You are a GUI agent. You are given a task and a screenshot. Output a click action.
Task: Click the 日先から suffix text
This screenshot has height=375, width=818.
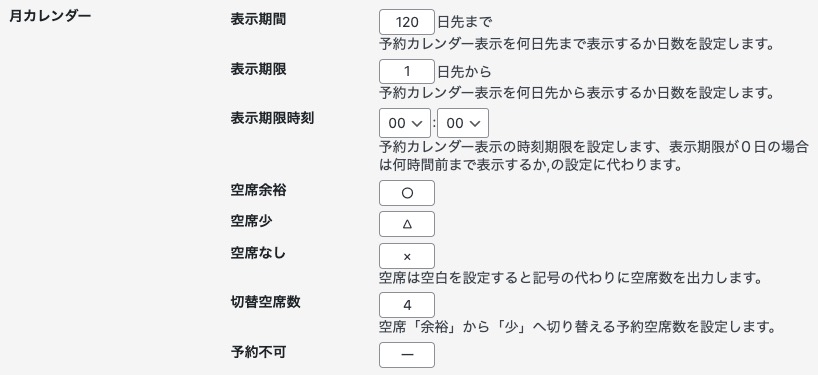[x=464, y=71]
